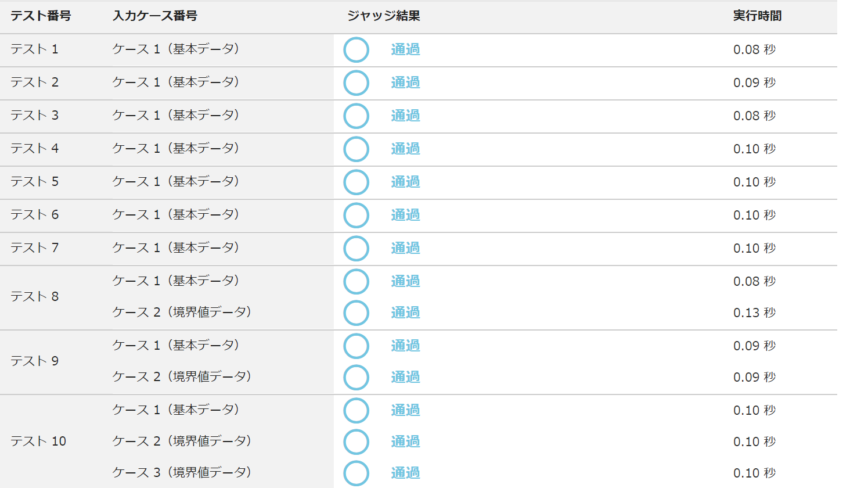Click the 実行時間 column header

(757, 16)
